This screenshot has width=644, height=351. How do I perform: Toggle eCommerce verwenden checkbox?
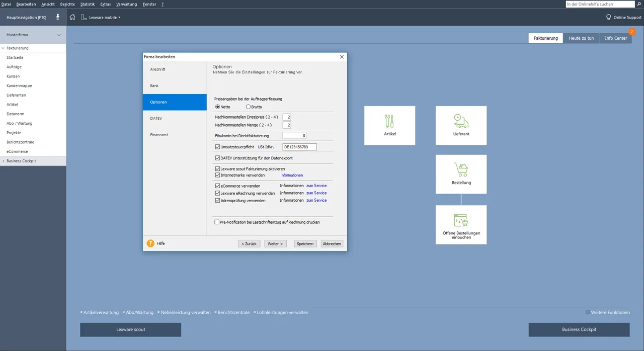point(217,186)
